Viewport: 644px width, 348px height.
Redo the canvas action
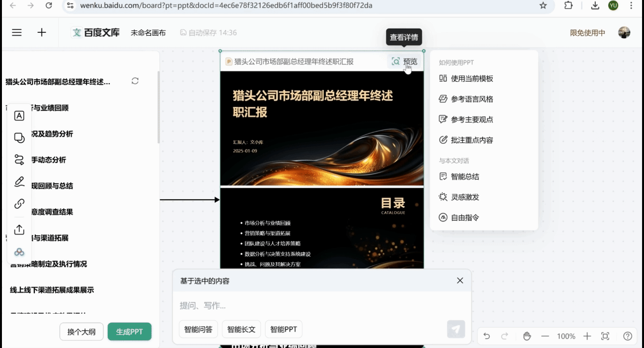(x=505, y=336)
